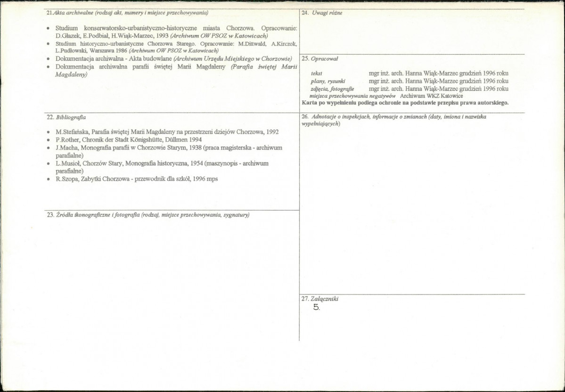Click the section 25 'Opracował' heading
565x392 pixels.
coord(319,58)
